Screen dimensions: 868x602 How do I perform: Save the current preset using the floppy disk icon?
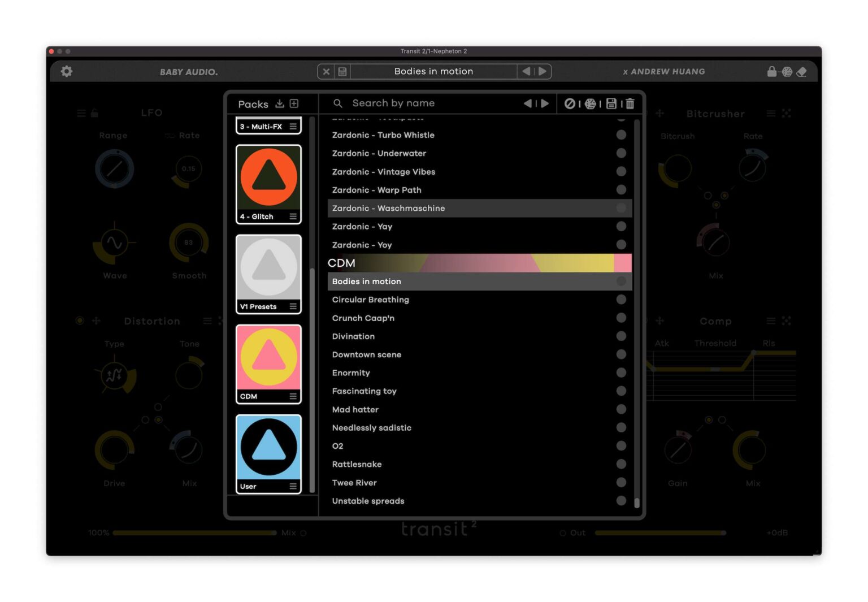(611, 103)
